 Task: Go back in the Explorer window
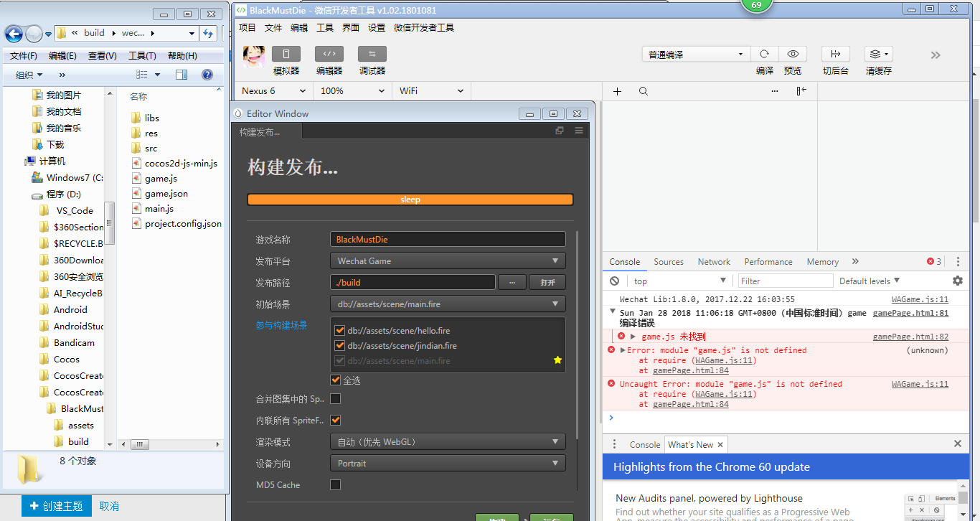coord(14,34)
